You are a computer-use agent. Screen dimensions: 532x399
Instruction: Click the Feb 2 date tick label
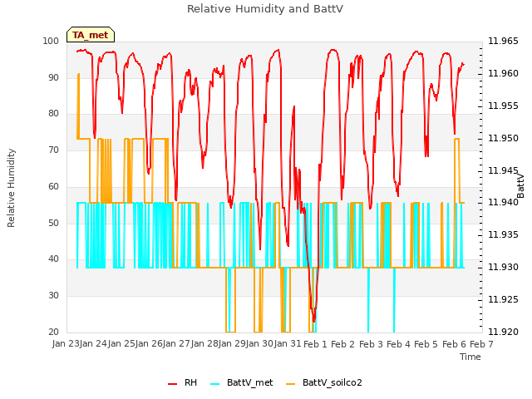coord(342,344)
